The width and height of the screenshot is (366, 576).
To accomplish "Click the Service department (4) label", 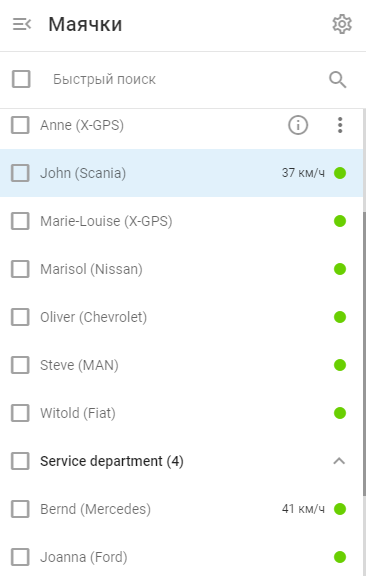I will [x=112, y=461].
